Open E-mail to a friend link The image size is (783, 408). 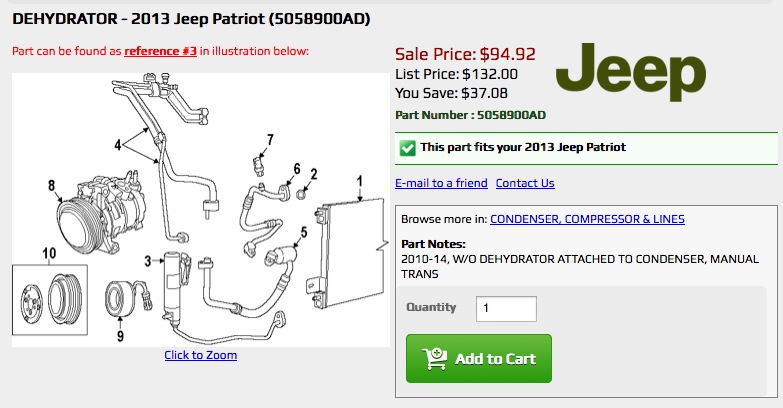[x=441, y=183]
